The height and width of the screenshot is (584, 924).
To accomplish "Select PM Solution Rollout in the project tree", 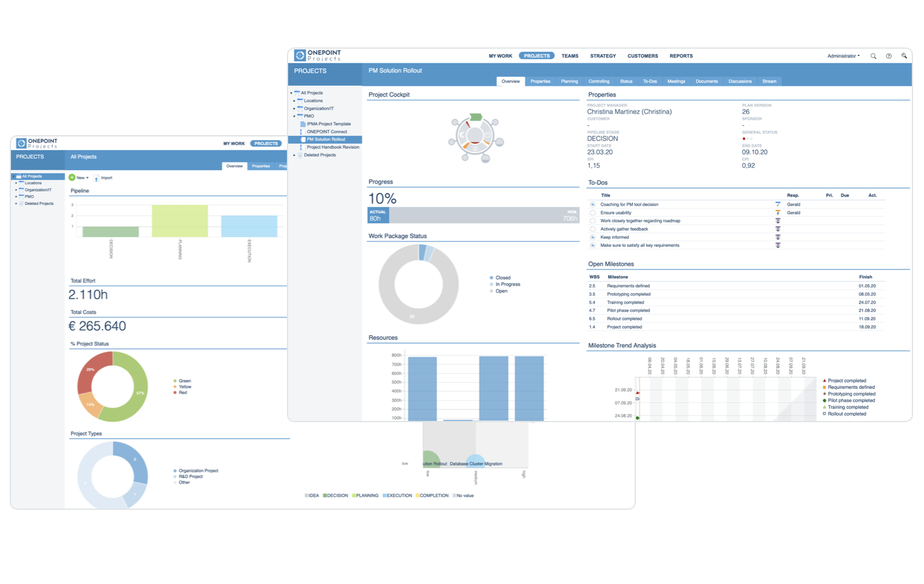I will [326, 139].
